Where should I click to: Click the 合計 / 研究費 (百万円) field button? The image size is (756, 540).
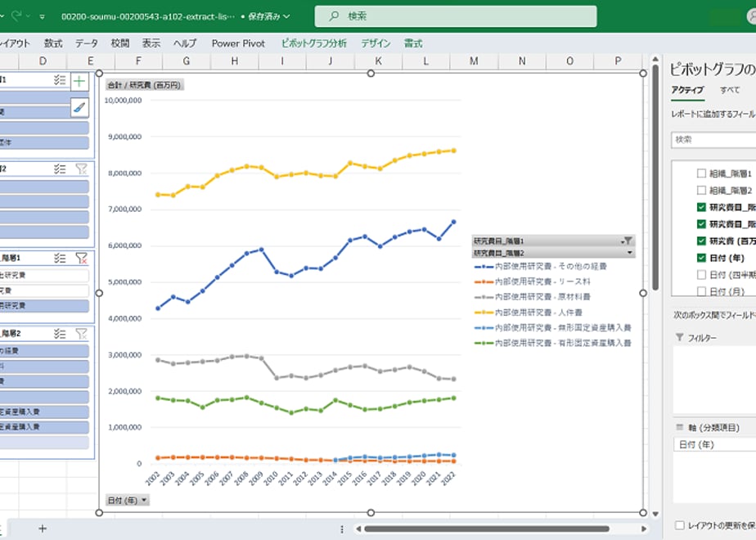(x=144, y=85)
